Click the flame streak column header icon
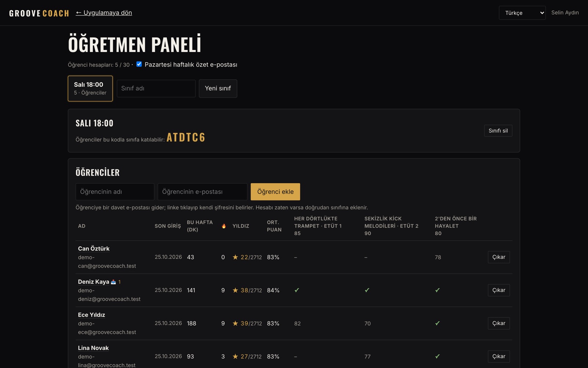The height and width of the screenshot is (368, 588). point(223,226)
